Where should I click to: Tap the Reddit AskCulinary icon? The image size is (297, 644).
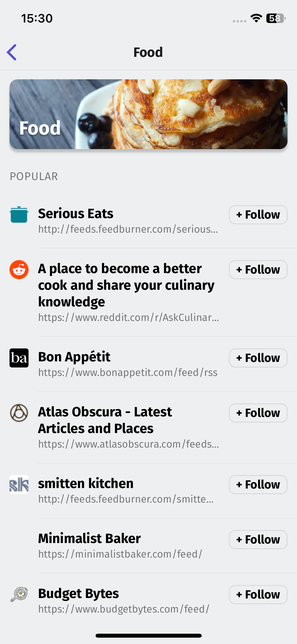19,270
